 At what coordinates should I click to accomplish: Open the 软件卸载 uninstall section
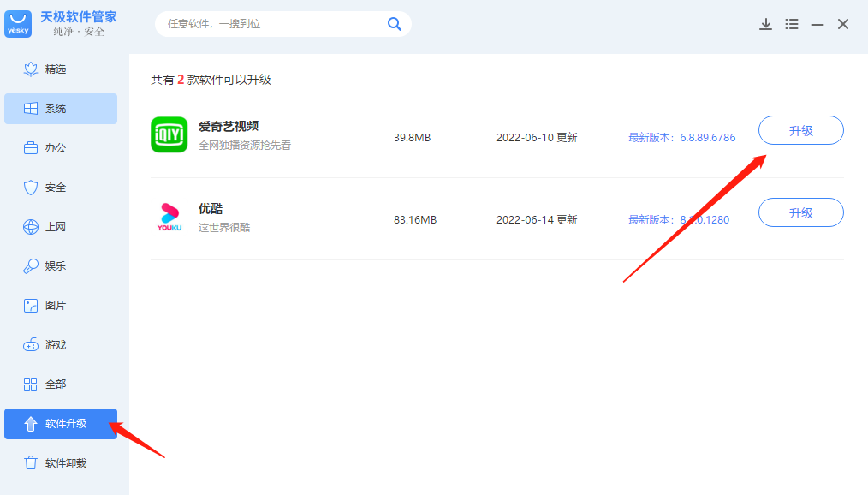click(61, 463)
